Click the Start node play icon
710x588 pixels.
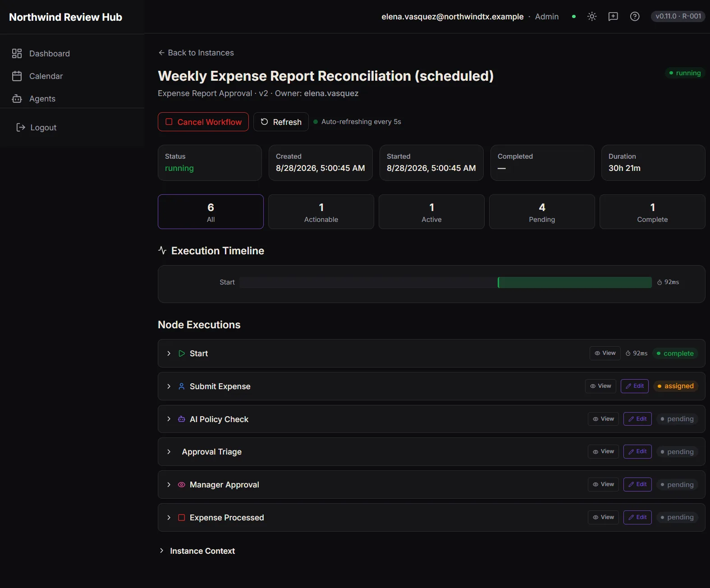182,354
